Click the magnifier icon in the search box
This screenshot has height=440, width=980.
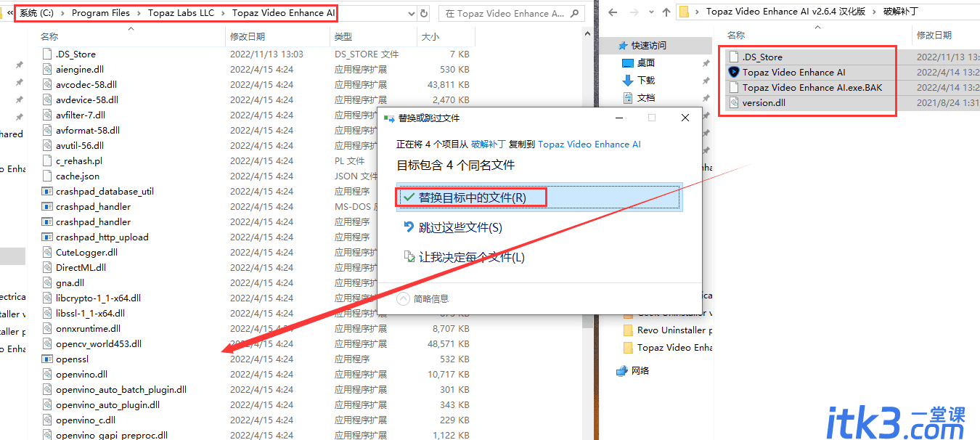coord(576,13)
